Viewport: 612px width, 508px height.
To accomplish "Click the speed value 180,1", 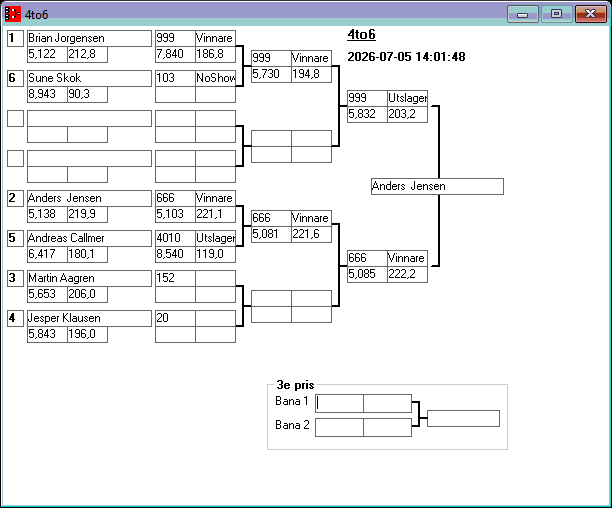I will coord(87,254).
